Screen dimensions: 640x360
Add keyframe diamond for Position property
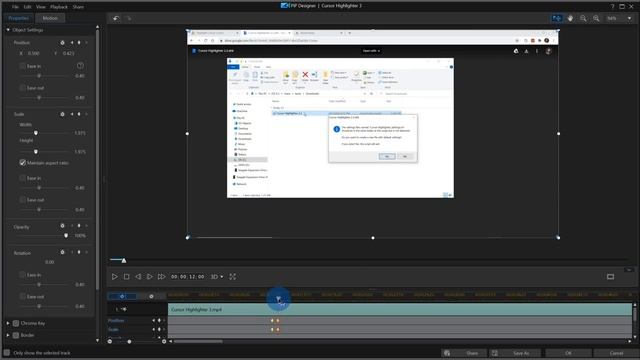pos(79,42)
